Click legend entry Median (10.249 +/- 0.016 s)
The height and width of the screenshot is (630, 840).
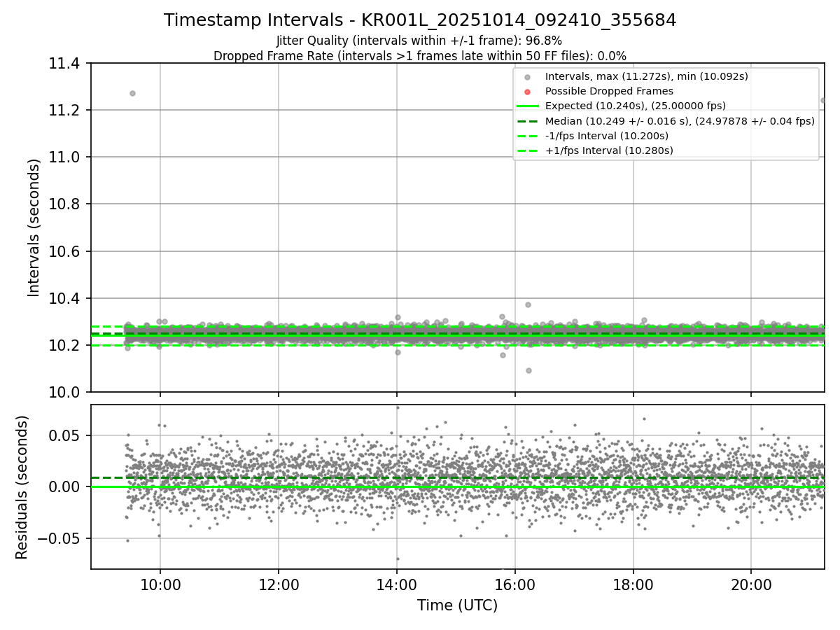point(680,121)
